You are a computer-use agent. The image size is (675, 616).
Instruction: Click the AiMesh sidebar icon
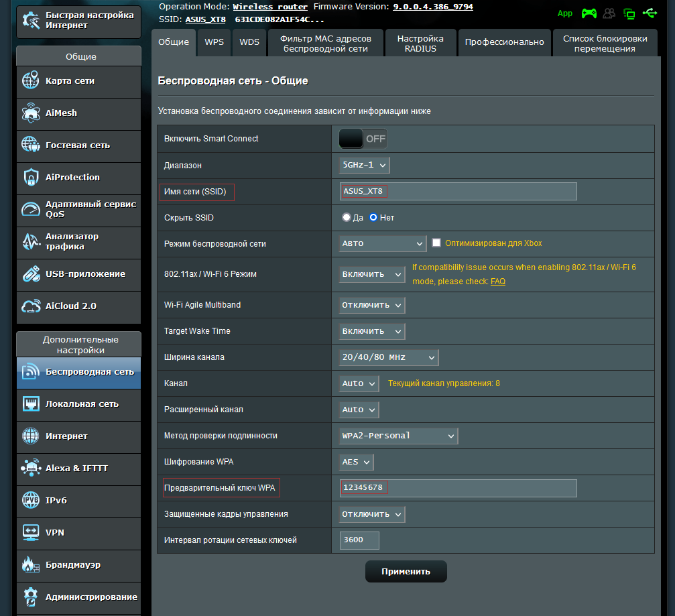(31, 113)
